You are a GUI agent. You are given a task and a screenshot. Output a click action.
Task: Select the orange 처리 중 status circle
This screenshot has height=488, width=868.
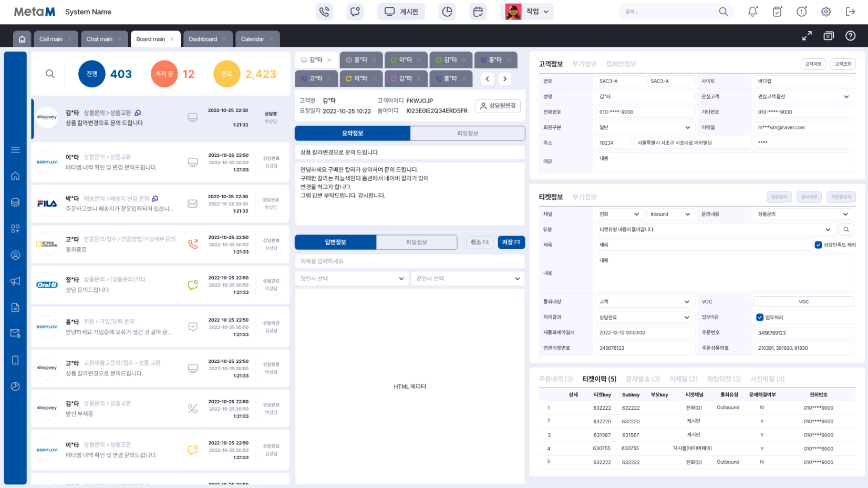click(x=164, y=74)
